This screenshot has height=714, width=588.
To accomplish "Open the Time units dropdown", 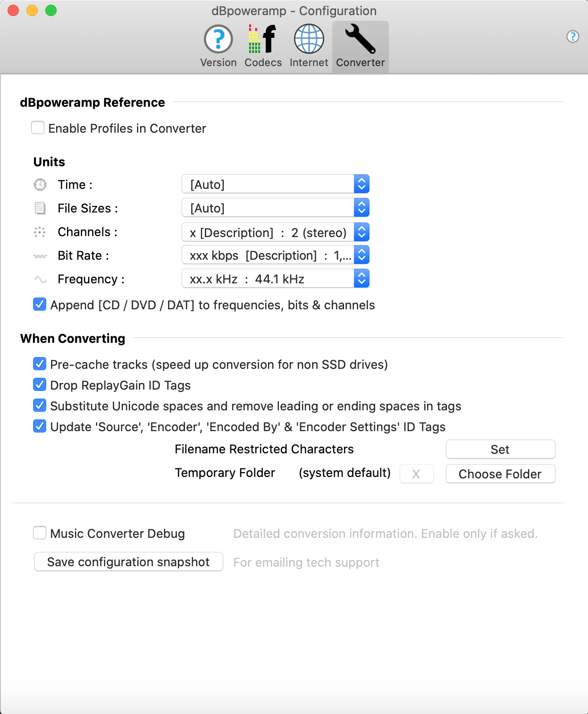I will [275, 184].
